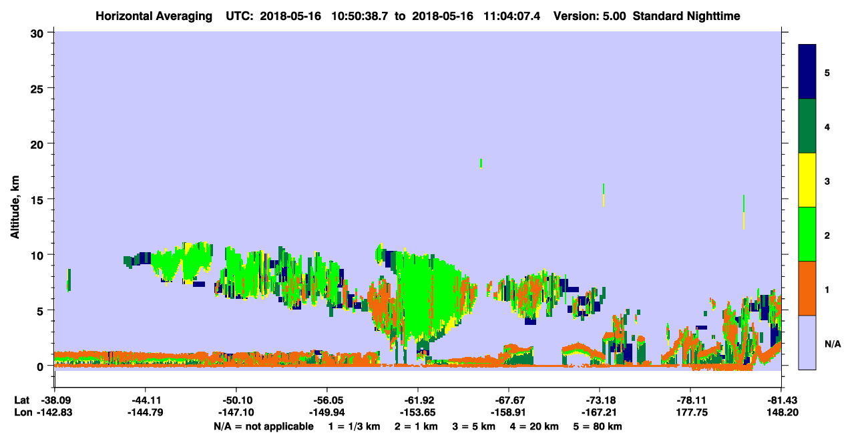This screenshot has height=445, width=868.
Task: Click the dark green level 4 colorbar segment
Action: 807,126
